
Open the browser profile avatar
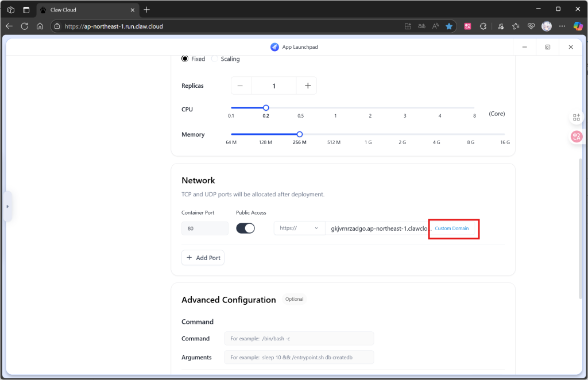click(x=547, y=26)
